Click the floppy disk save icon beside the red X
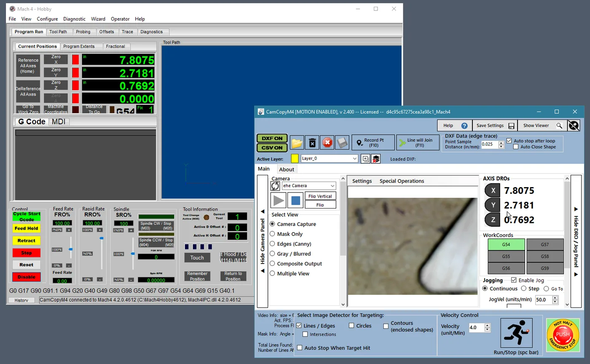 342,143
